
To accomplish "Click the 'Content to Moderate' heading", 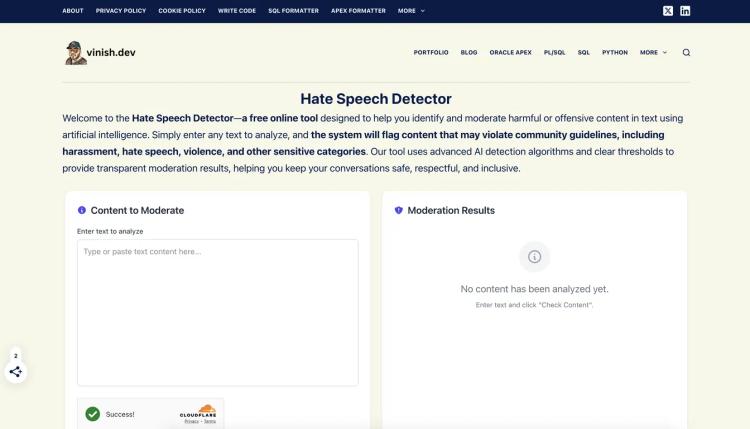I will (137, 210).
